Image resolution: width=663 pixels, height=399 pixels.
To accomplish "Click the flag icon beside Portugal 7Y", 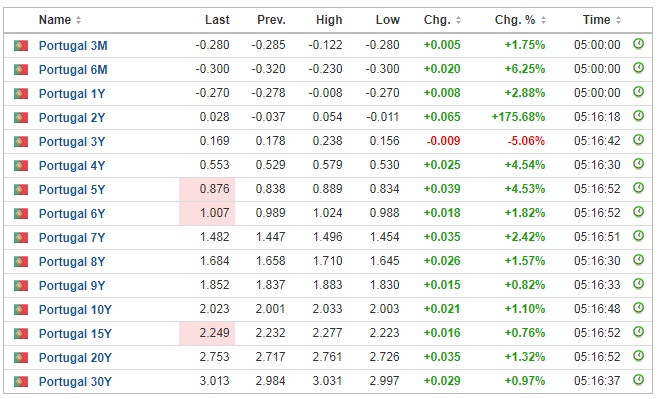I will (x=21, y=238).
